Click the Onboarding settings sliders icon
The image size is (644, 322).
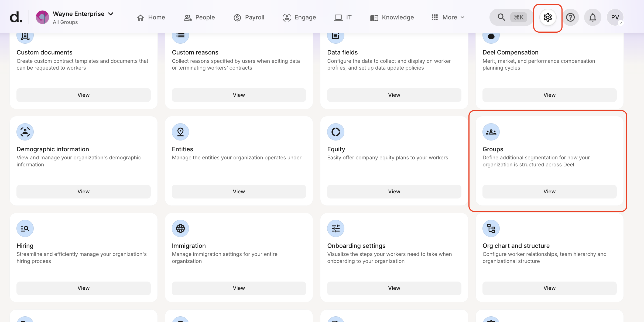tap(336, 228)
